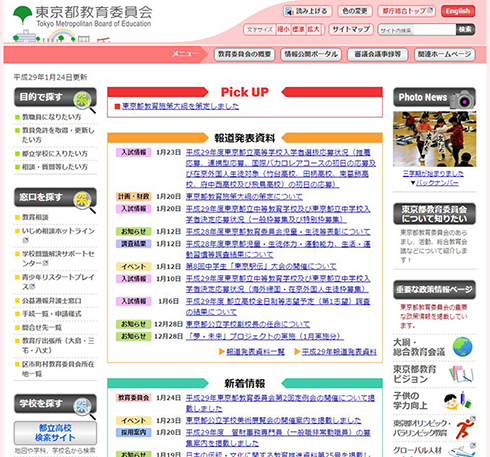Open 区市町村教育委員会所在地一覧 link
Image resolution: width=490 pixels, height=457 pixels.
click(x=58, y=369)
